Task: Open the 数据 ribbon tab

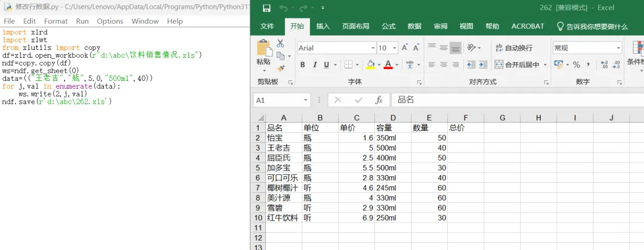Action: 414,26
